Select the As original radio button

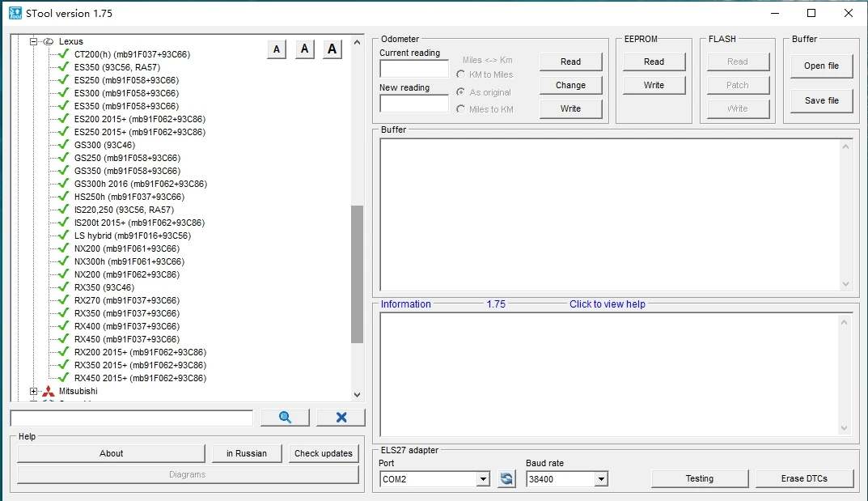pyautogui.click(x=461, y=92)
